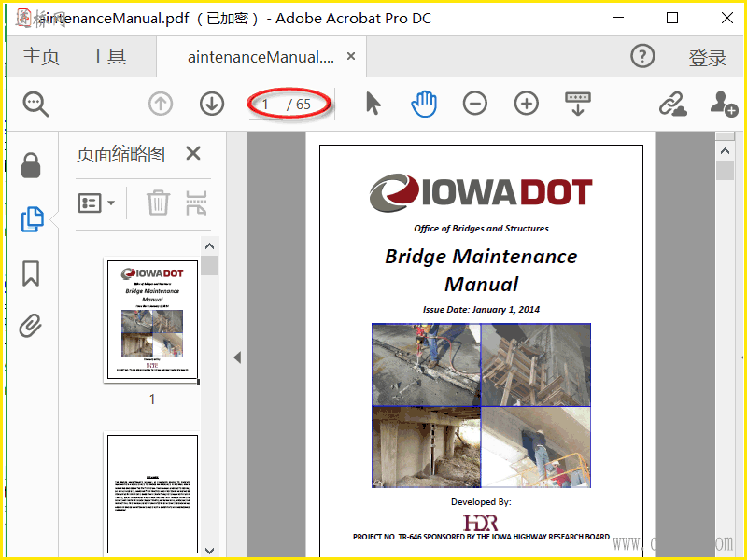Click the current page number field

(266, 105)
